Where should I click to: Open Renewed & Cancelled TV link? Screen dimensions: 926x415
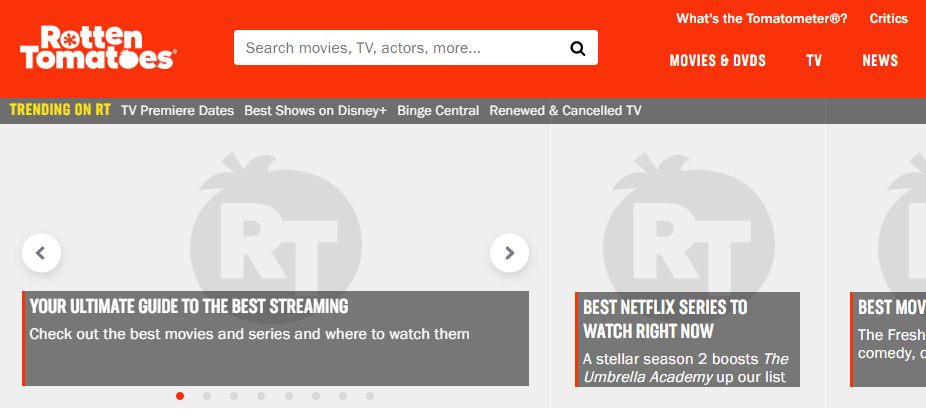[x=565, y=111]
